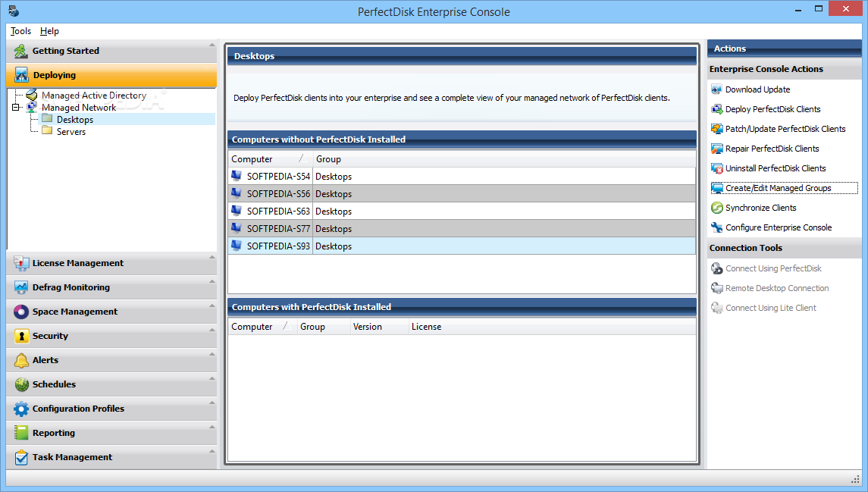Sort by Version column header
This screenshot has height=492, width=868.
[378, 327]
